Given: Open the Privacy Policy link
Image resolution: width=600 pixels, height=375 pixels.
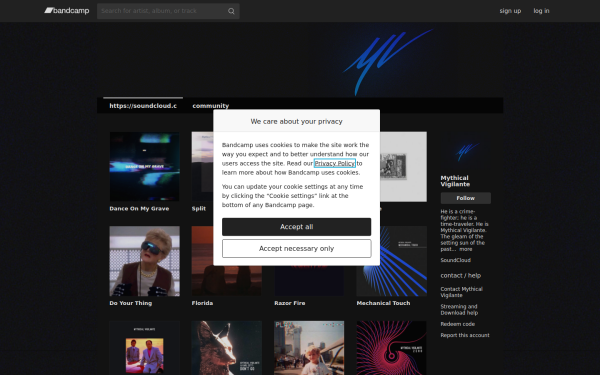Looking at the screenshot, I should [x=334, y=163].
